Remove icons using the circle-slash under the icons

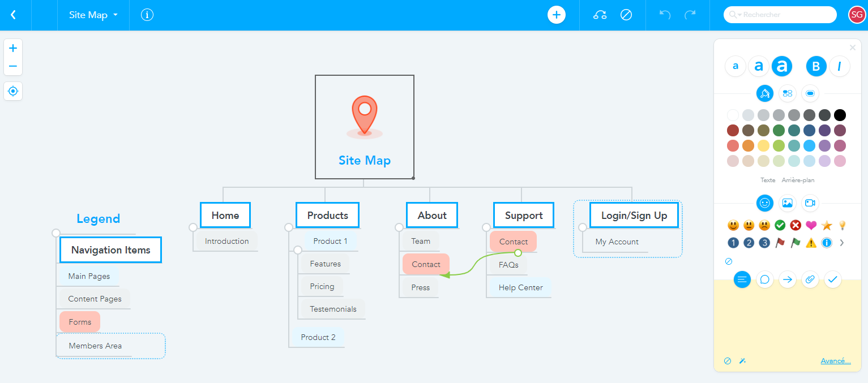729,261
